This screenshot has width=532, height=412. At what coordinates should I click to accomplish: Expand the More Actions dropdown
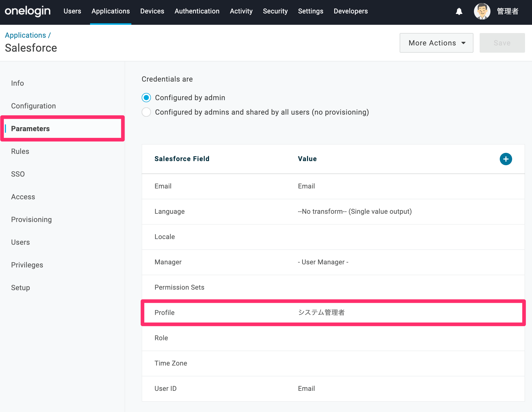coord(436,43)
